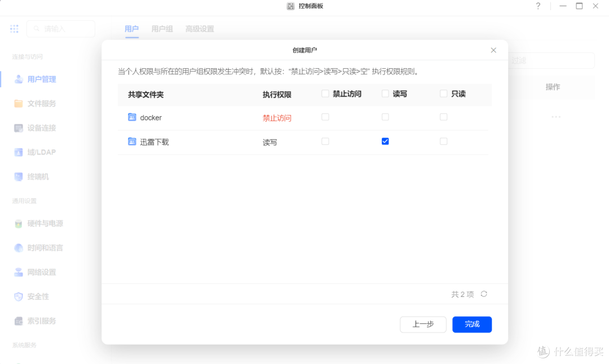Click 禁止访问 permission text of docker row
The width and height of the screenshot is (609, 364).
tap(276, 118)
